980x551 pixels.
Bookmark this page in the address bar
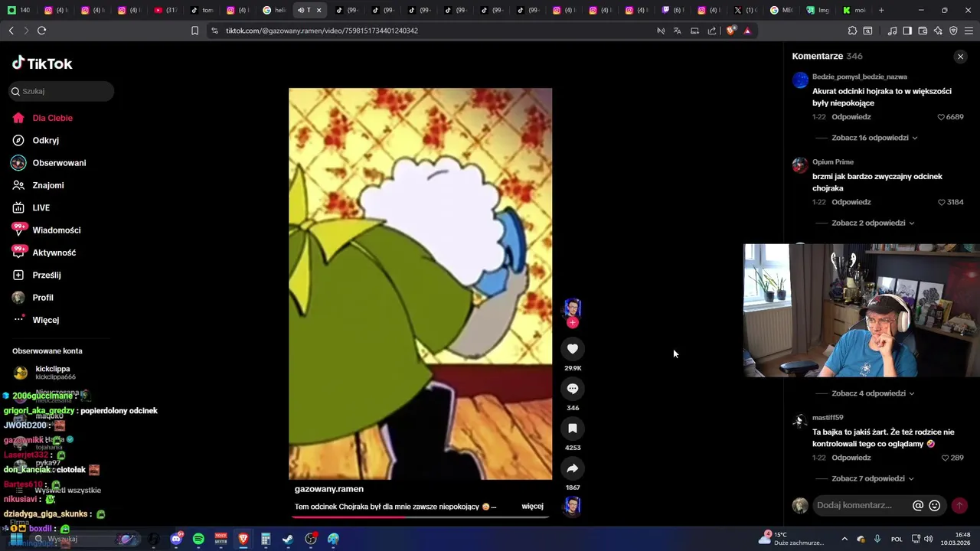tap(194, 31)
